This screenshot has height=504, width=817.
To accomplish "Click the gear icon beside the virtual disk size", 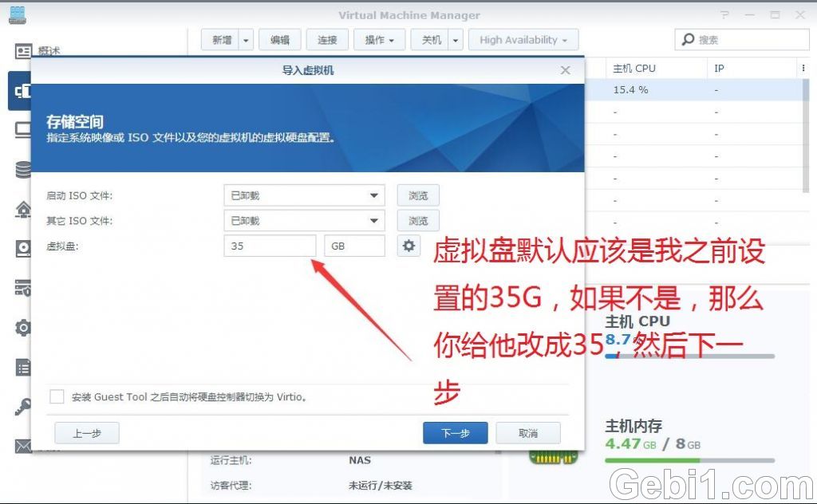I will pos(408,246).
